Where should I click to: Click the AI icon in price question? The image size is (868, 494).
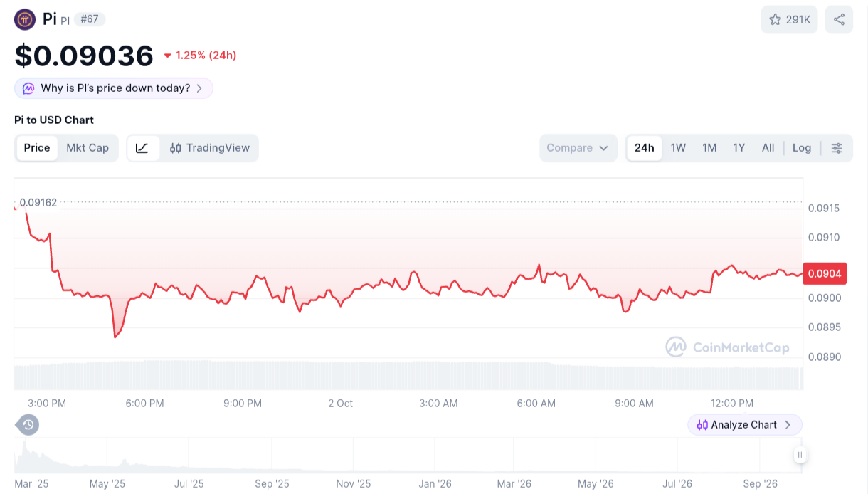pyautogui.click(x=28, y=88)
